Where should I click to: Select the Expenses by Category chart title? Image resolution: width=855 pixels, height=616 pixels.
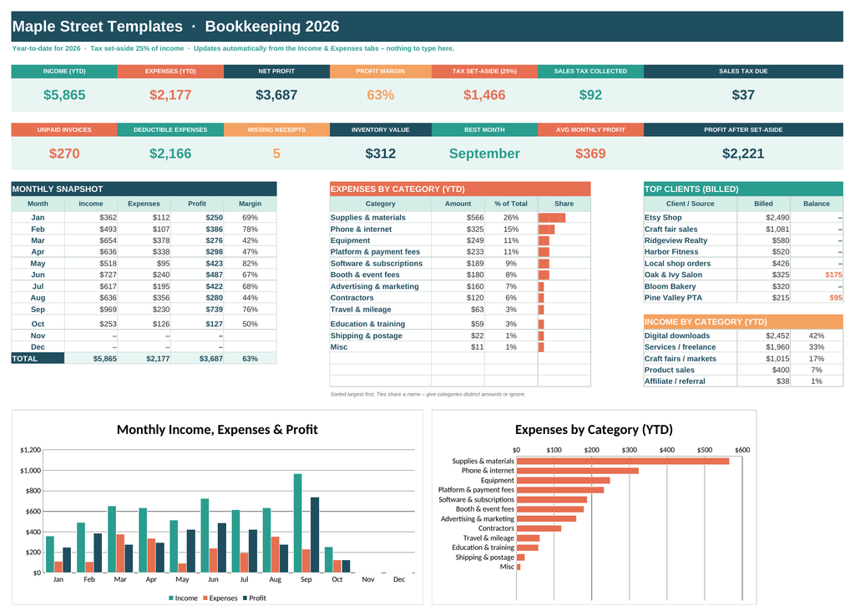tap(594, 430)
